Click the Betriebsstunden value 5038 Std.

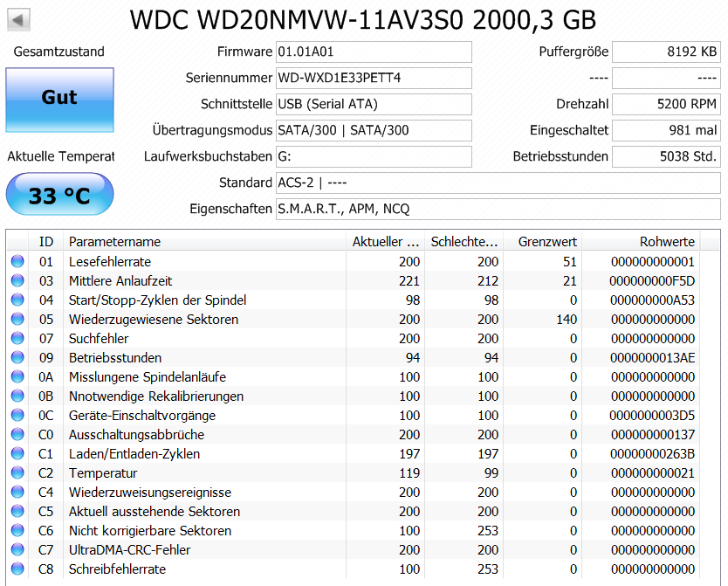666,156
